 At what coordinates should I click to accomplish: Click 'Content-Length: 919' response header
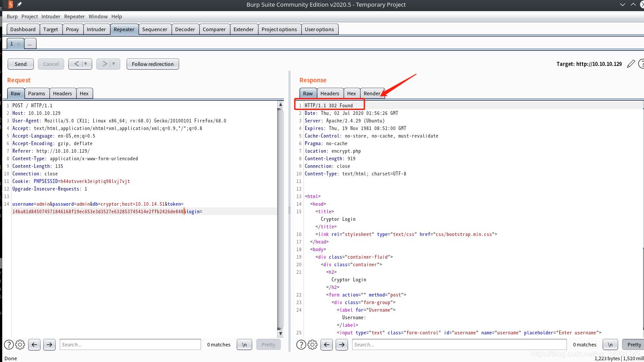coord(330,159)
